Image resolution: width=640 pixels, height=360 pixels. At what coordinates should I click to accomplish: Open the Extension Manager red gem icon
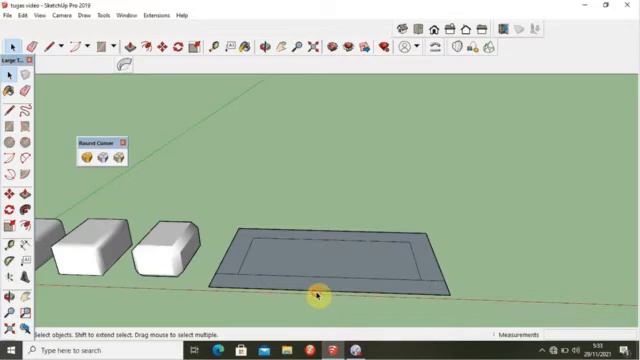pos(384,47)
